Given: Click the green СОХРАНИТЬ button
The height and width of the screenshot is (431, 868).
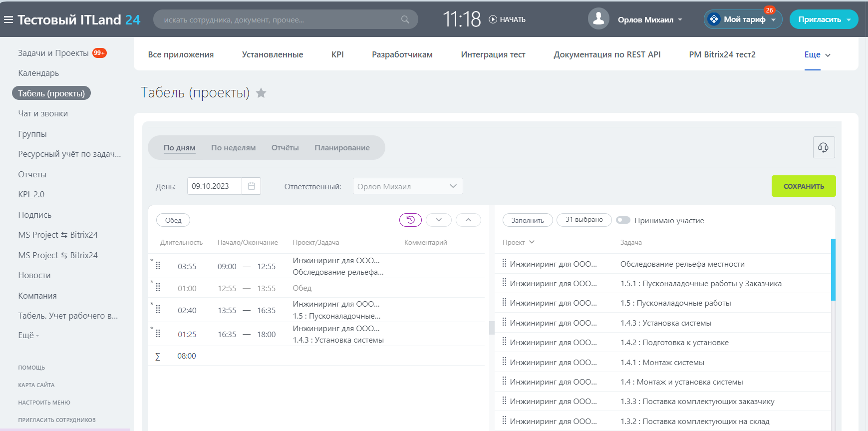Looking at the screenshot, I should click(x=803, y=186).
